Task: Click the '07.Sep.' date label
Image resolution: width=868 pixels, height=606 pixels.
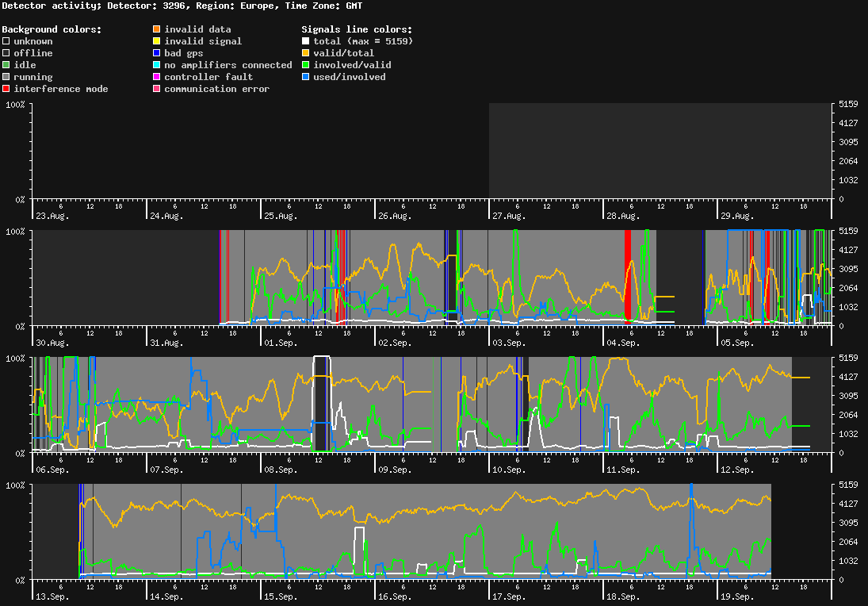Action: [166, 470]
